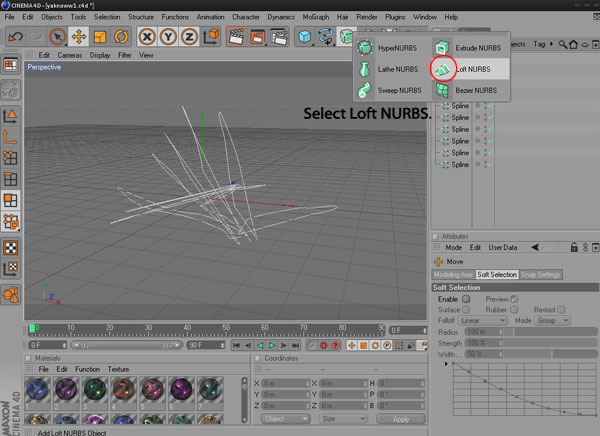The height and width of the screenshot is (436, 600).
Task: Click the Object Manager home icon
Action: click(x=573, y=44)
